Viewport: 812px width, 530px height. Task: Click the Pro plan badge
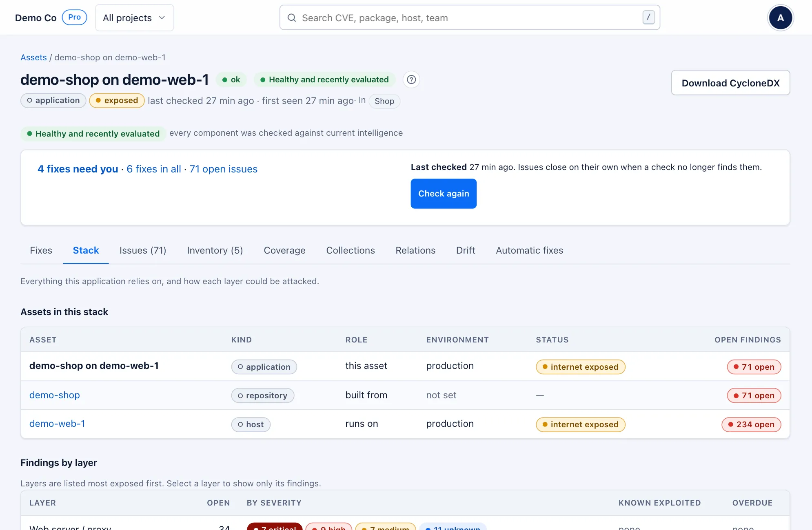(74, 18)
